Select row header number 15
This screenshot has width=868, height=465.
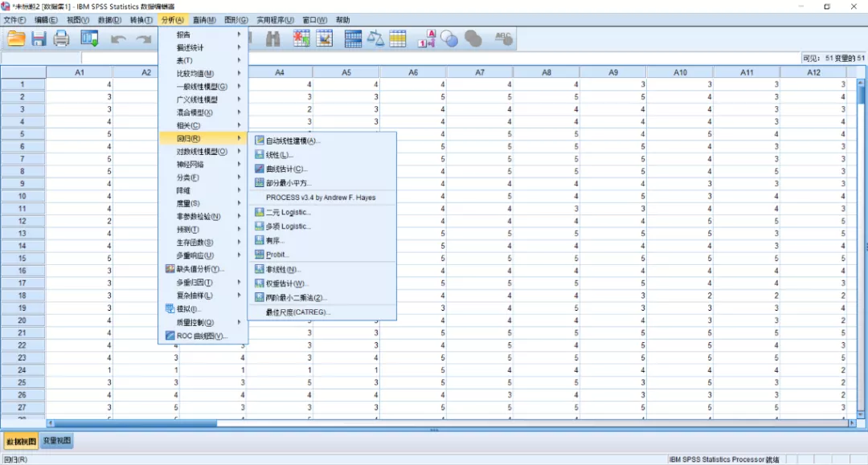[x=23, y=258]
